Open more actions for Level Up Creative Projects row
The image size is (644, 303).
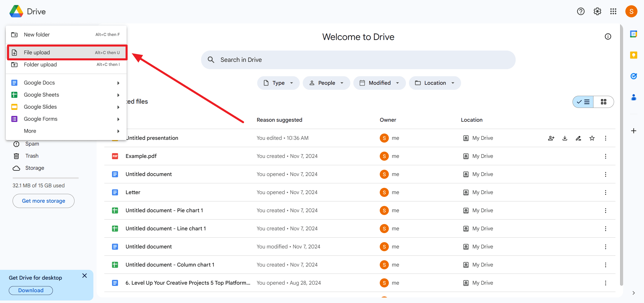(x=605, y=283)
